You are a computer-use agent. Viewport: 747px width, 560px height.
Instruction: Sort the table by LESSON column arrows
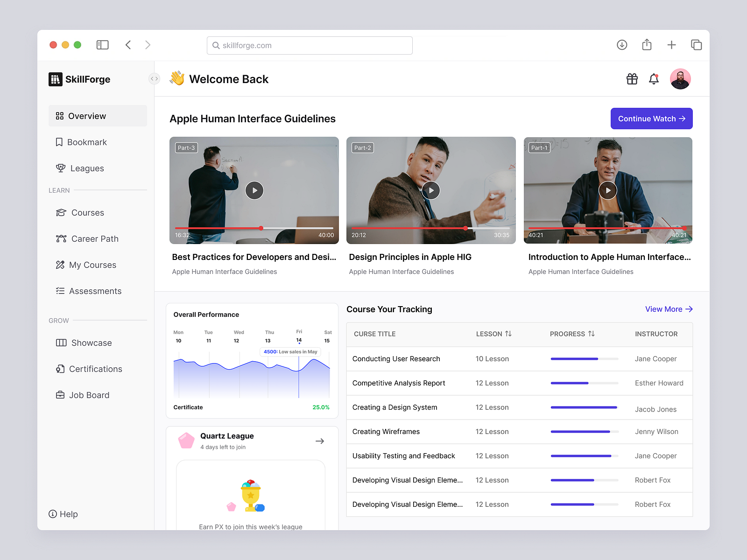click(509, 334)
